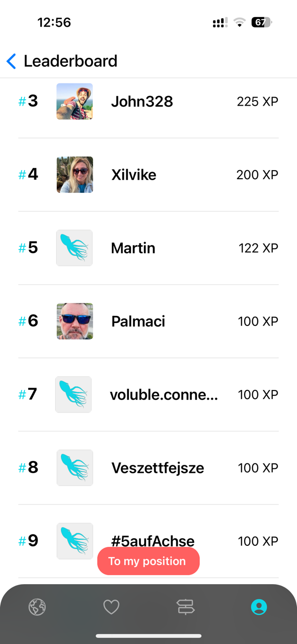Open the globe explore tab
The width and height of the screenshot is (297, 644).
37,607
